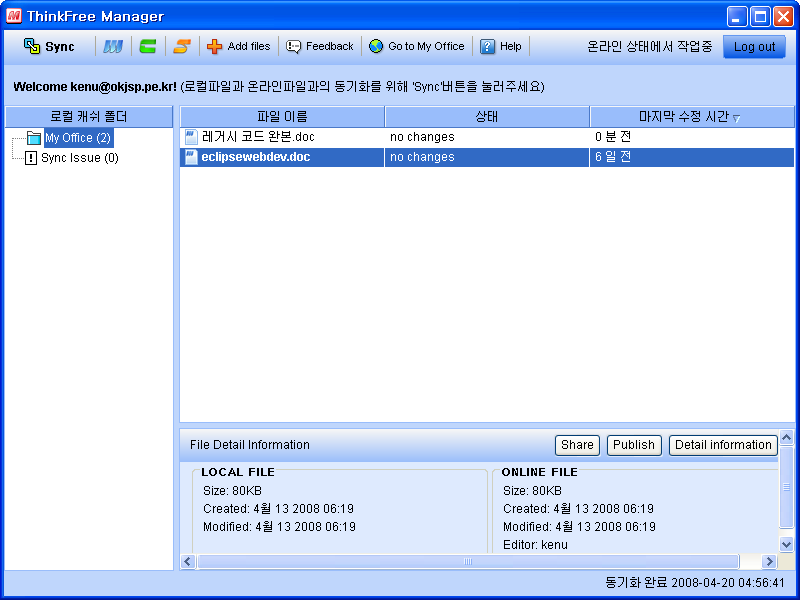800x600 pixels.
Task: Click the ONLINE FILE Size: 80KB text
Action: [x=532, y=491]
